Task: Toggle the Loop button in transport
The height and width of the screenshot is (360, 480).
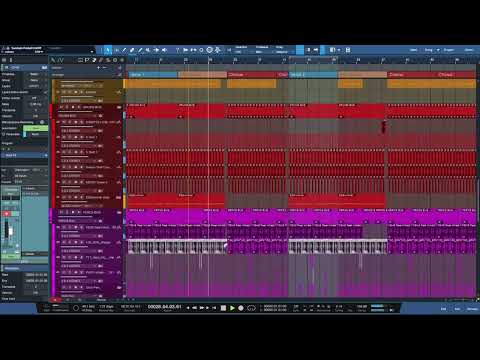Action: coord(251,308)
